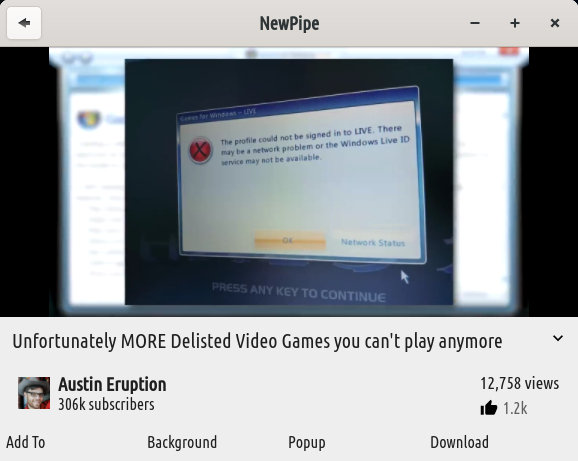Minimize the NewPipe window
Image resolution: width=578 pixels, height=461 pixels.
pos(475,23)
